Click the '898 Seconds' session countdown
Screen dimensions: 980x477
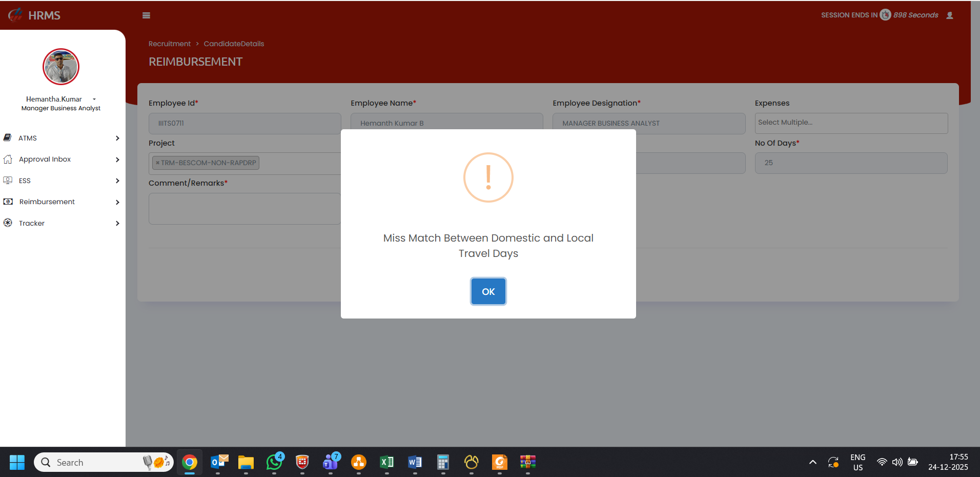point(916,15)
